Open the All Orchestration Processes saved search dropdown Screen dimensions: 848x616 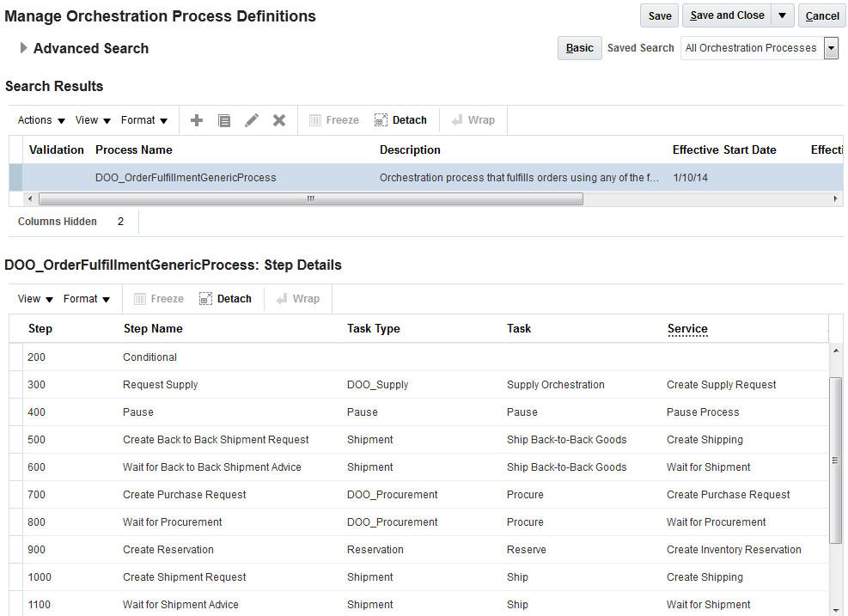[x=830, y=48]
